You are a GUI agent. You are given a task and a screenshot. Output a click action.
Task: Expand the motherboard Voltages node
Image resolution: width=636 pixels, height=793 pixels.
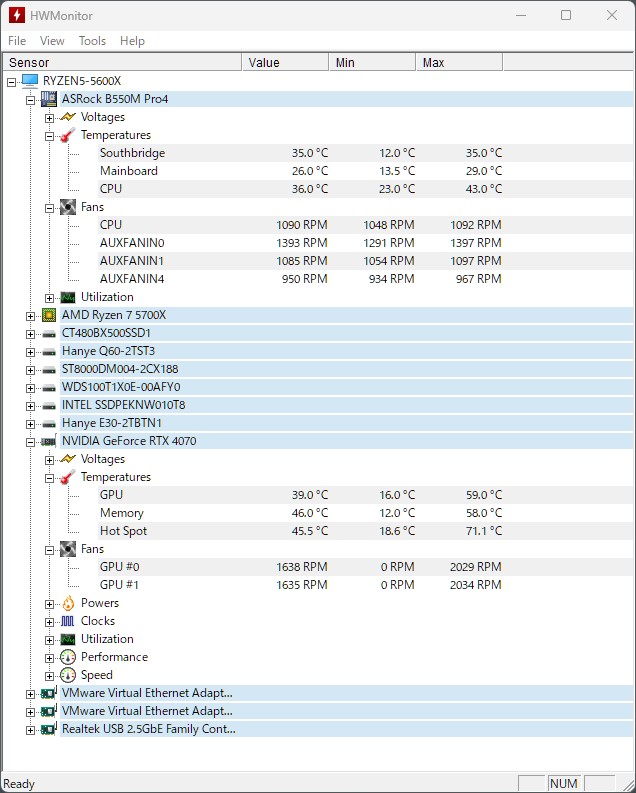[x=49, y=118]
